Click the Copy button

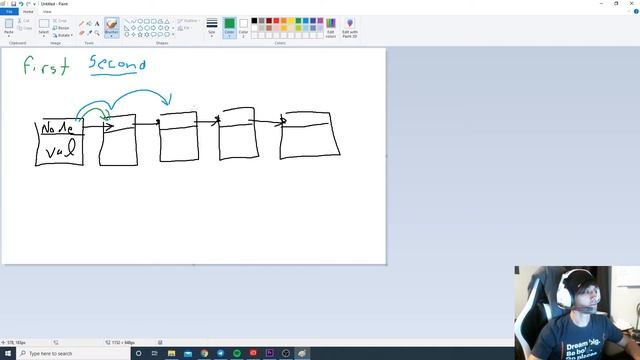pyautogui.click(x=24, y=28)
